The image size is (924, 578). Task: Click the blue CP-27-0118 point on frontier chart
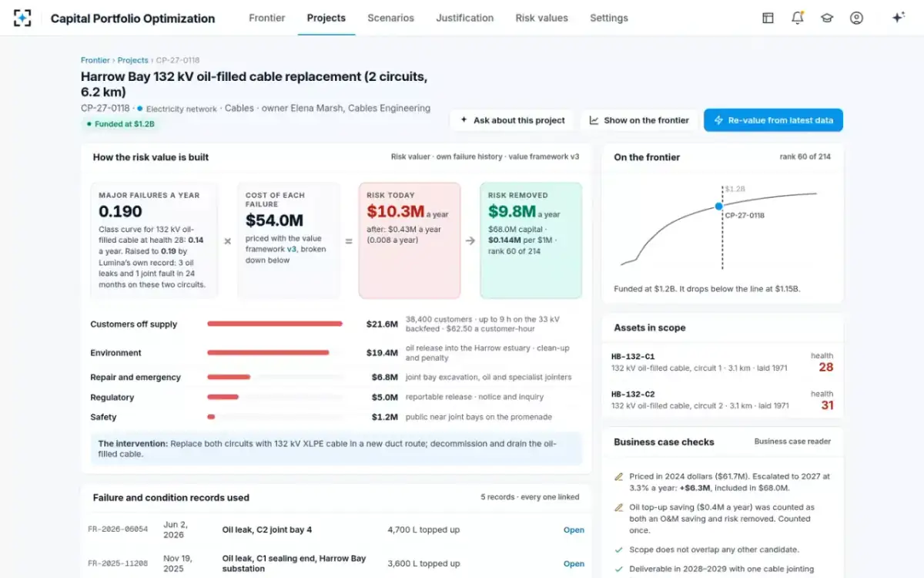(718, 207)
